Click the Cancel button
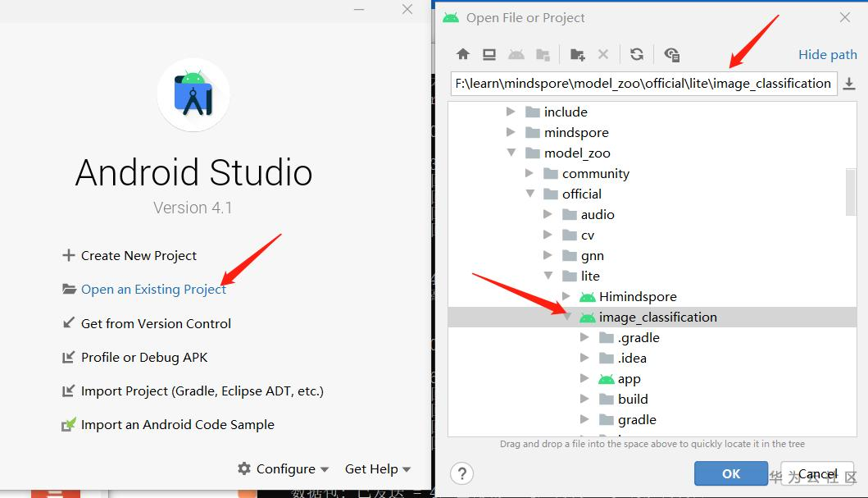Viewport: 868px width, 498px height. (817, 473)
